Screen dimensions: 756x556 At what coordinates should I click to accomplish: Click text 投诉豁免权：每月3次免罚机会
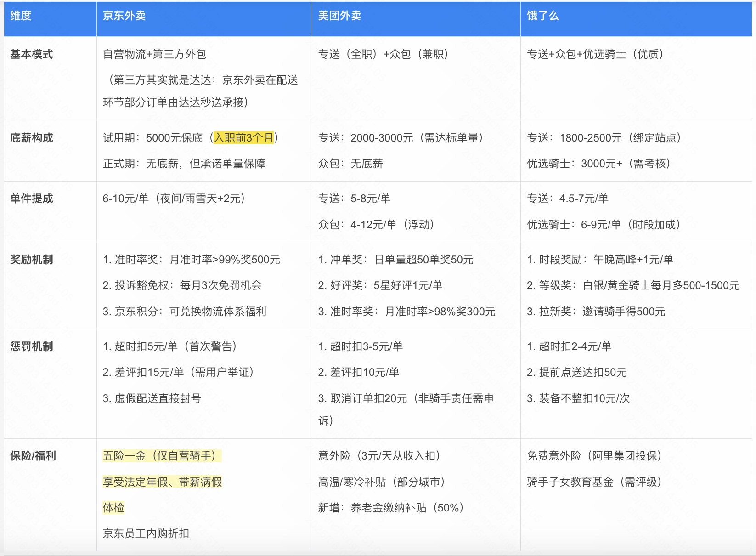pyautogui.click(x=188, y=285)
